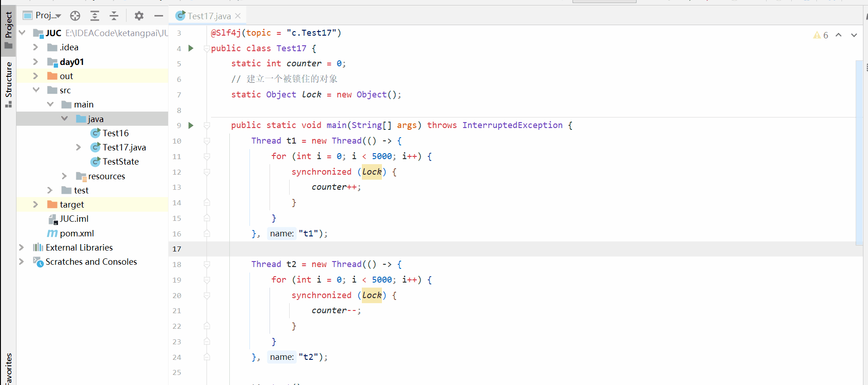Open the Proj view selector dropdown

(x=43, y=16)
